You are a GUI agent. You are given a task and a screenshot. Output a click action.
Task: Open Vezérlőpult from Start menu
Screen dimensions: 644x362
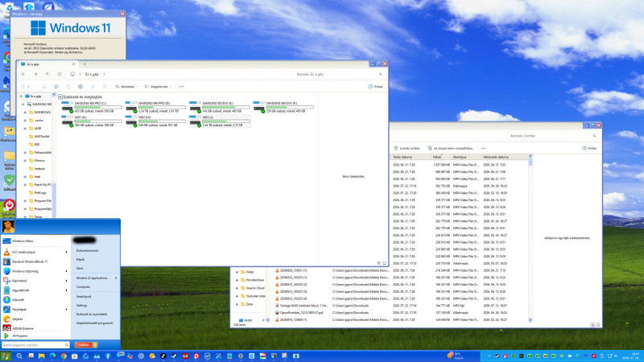(84, 296)
